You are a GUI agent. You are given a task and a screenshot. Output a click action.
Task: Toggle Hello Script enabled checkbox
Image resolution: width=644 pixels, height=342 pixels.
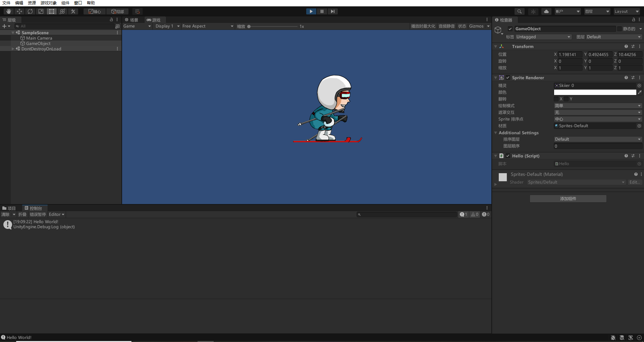[508, 156]
